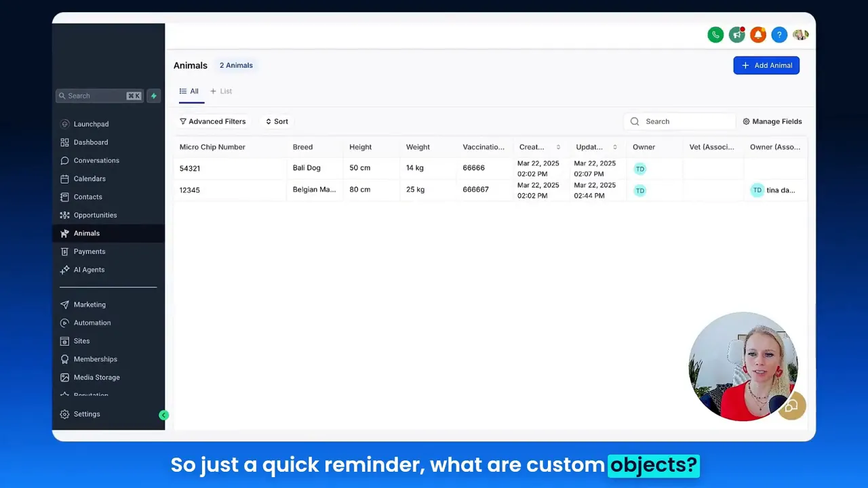Image resolution: width=868 pixels, height=488 pixels.
Task: Collapse the sidebar with green arrow
Action: click(x=163, y=415)
